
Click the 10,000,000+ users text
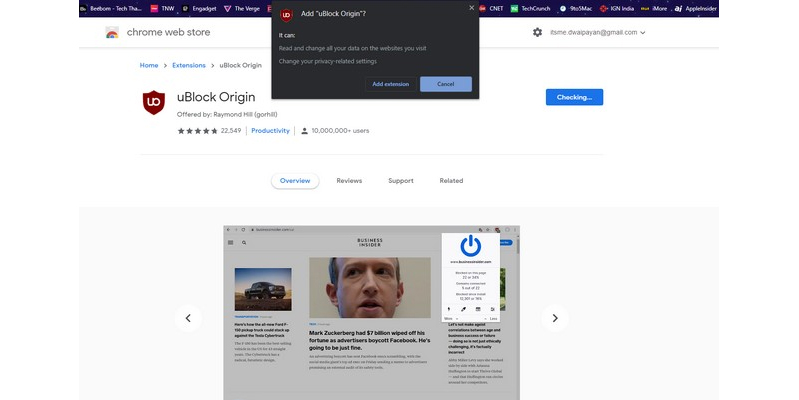340,131
